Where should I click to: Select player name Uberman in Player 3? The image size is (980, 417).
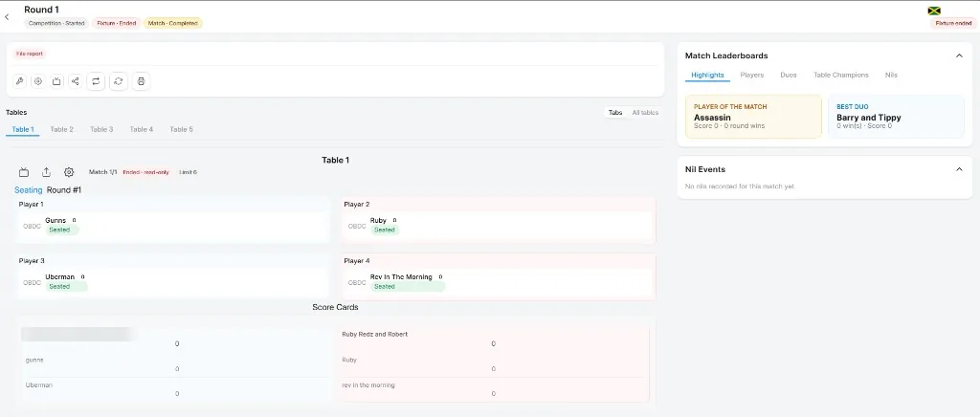click(60, 276)
